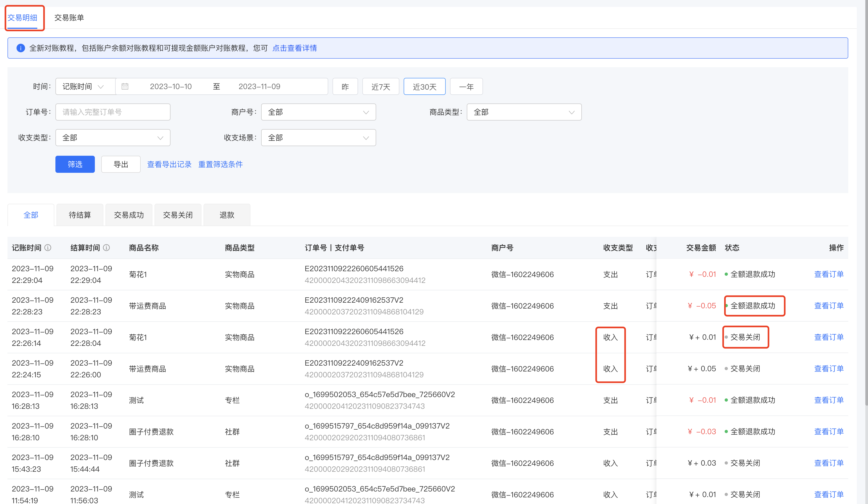The image size is (868, 504).
Task: Click info icon beside 记账时间 column header
Action: click(x=48, y=247)
